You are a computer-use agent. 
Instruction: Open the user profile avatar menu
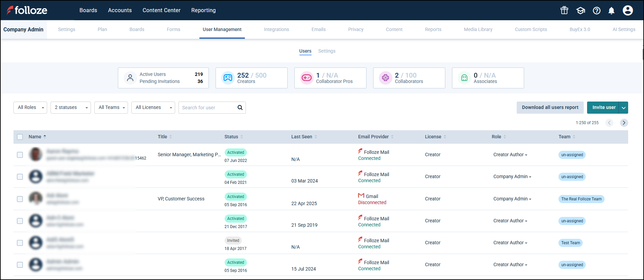[627, 10]
